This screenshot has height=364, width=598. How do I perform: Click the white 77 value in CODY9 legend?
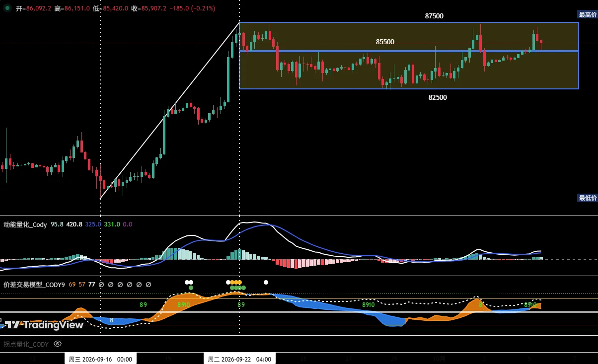coord(91,285)
